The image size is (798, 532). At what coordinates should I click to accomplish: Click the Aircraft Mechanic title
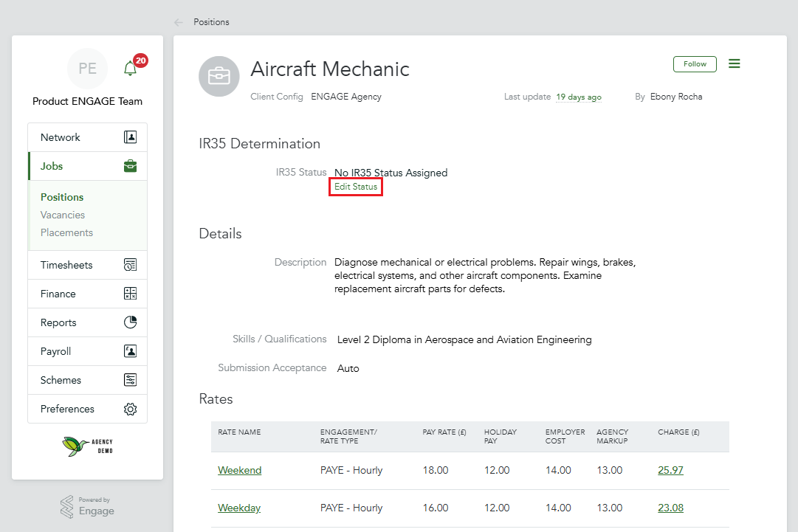(x=330, y=69)
